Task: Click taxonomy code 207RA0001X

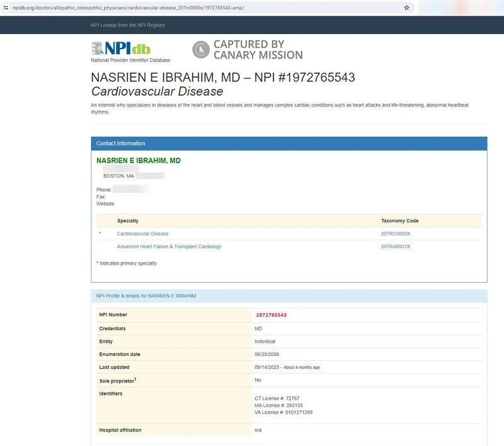Action: coord(395,246)
